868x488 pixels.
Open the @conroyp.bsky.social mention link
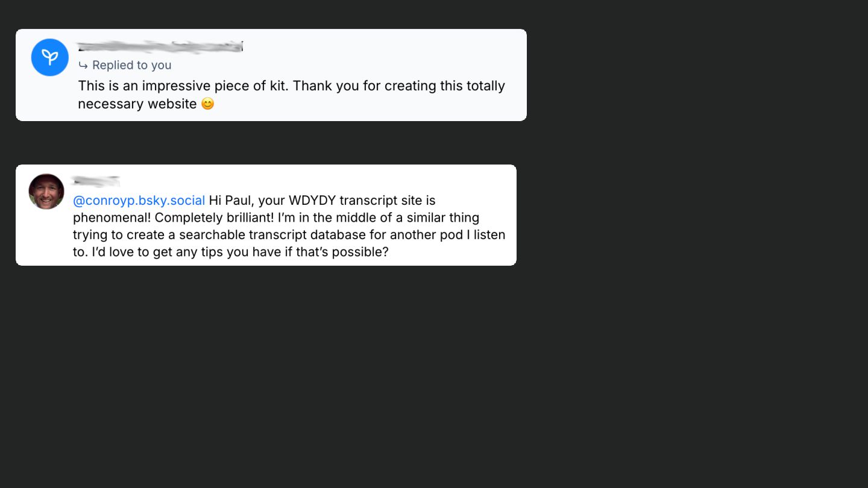pos(139,200)
